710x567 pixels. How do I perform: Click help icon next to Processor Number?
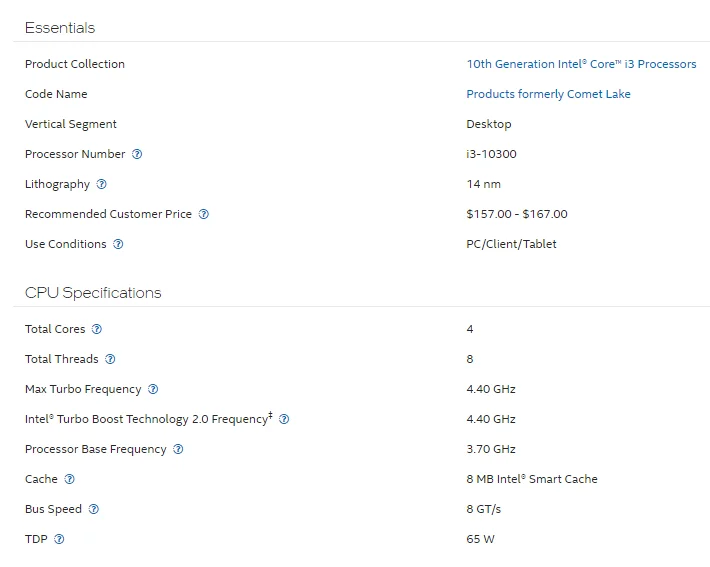point(137,154)
